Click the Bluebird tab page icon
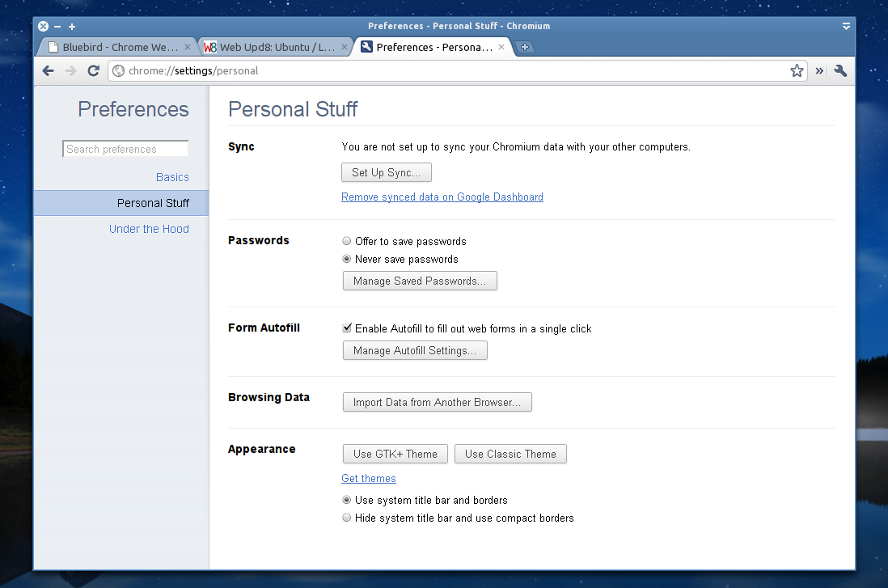The width and height of the screenshot is (888, 588). [53, 47]
